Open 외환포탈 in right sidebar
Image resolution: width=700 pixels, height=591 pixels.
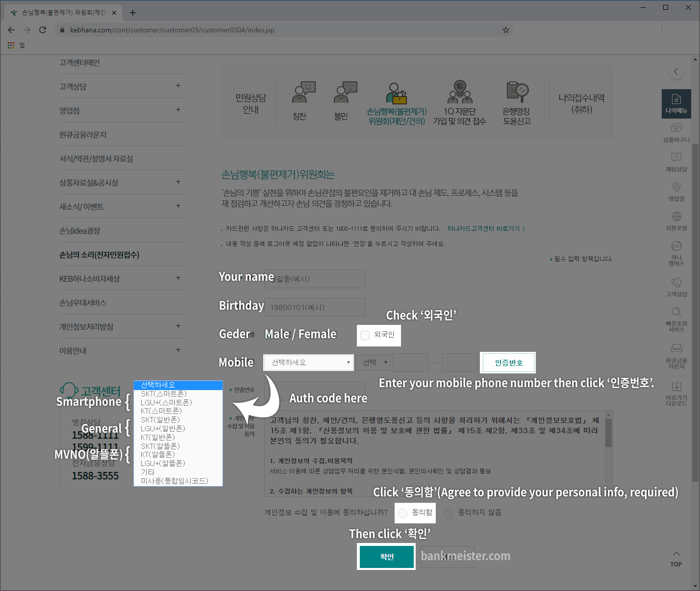(x=676, y=221)
